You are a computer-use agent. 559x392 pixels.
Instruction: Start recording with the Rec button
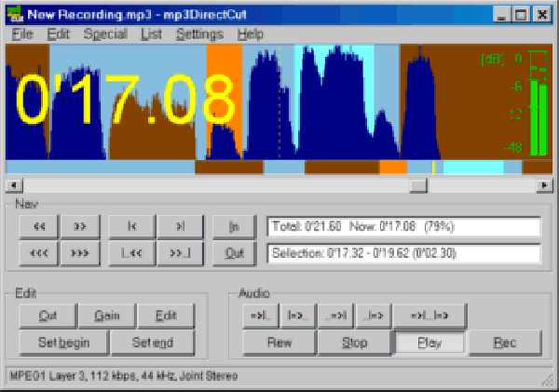(505, 342)
